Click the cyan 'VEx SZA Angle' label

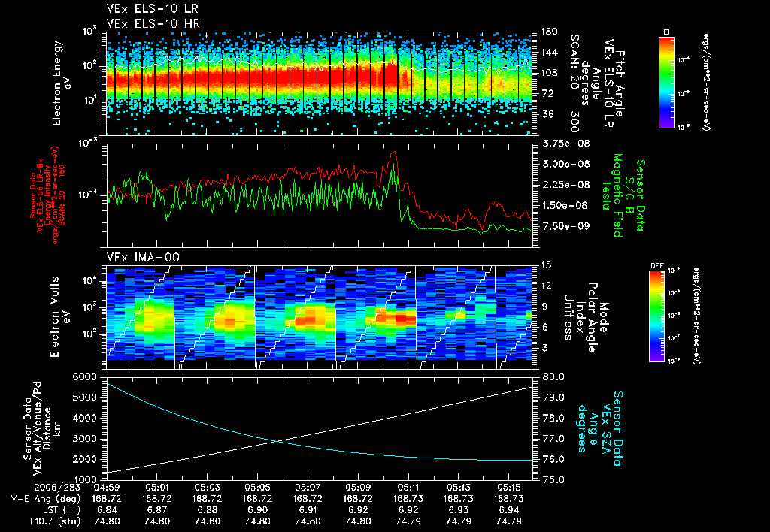tap(600, 428)
